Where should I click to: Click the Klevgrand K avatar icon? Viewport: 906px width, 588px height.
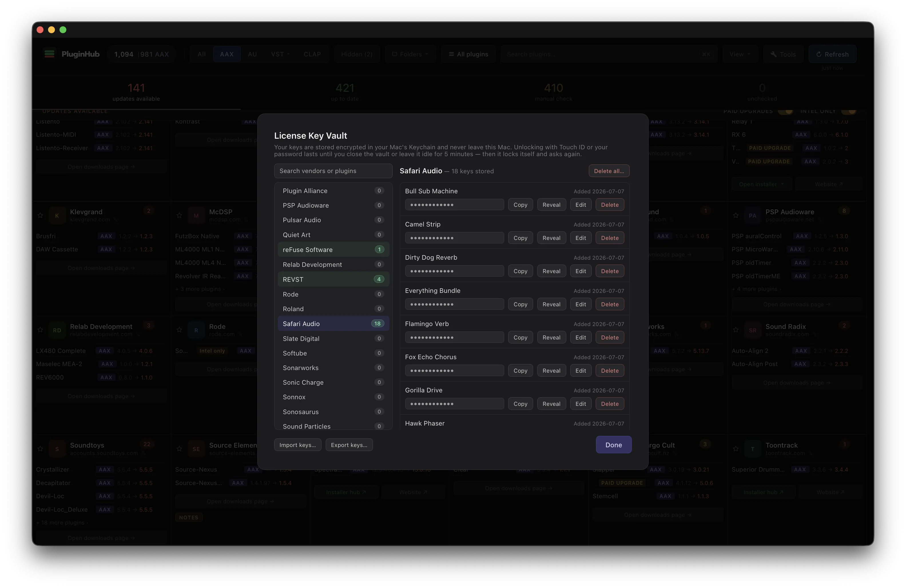pos(57,215)
